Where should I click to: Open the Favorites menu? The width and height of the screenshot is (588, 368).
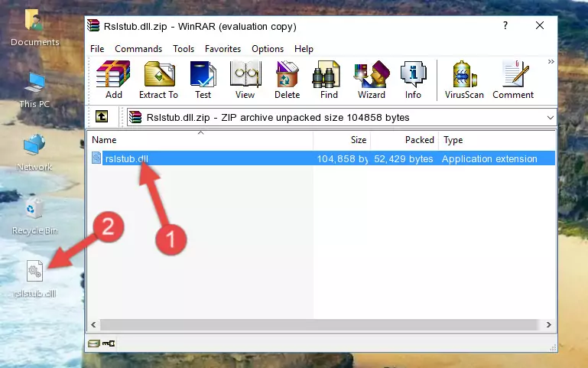(x=223, y=49)
